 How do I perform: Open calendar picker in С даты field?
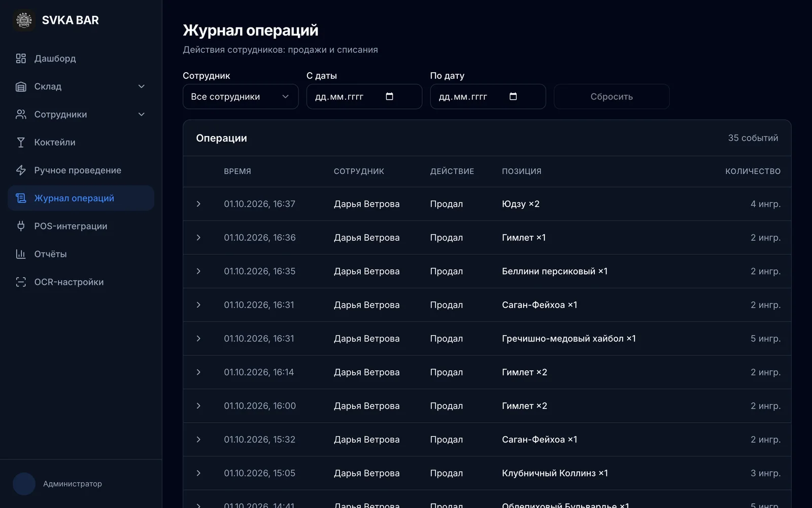pos(389,97)
